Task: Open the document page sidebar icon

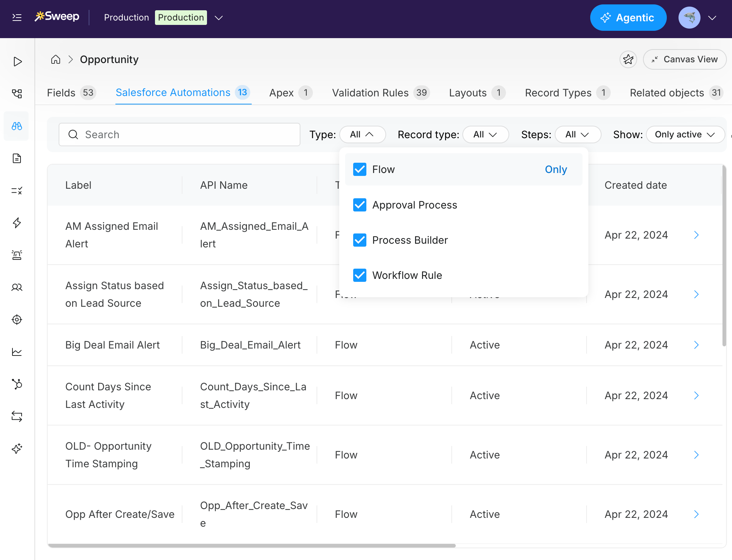Action: 17,158
